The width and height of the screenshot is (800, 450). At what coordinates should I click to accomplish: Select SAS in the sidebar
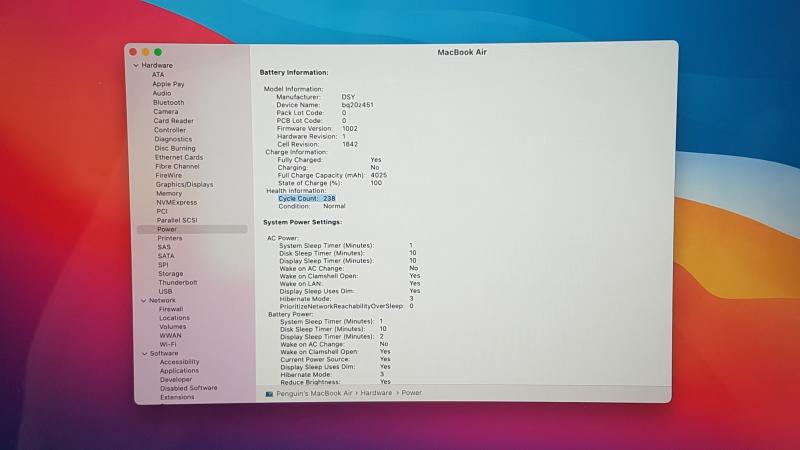(x=164, y=246)
